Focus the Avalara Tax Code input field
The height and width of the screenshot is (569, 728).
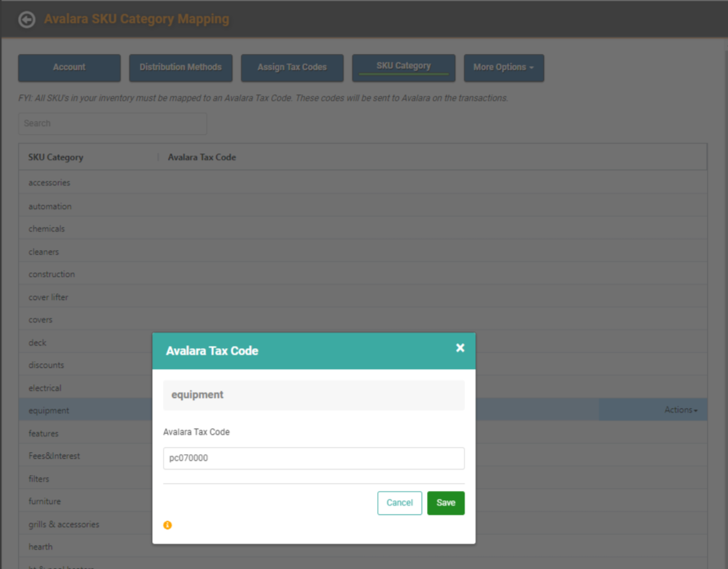coord(314,458)
